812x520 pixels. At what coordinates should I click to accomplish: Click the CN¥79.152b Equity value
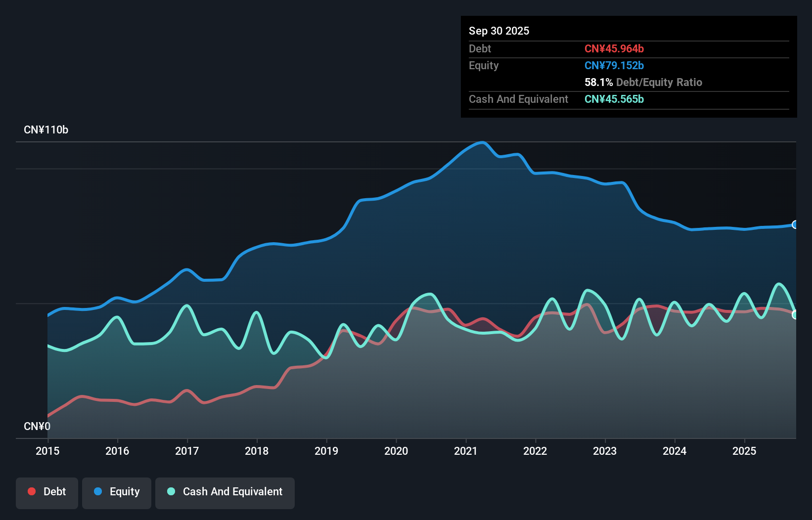coord(613,65)
